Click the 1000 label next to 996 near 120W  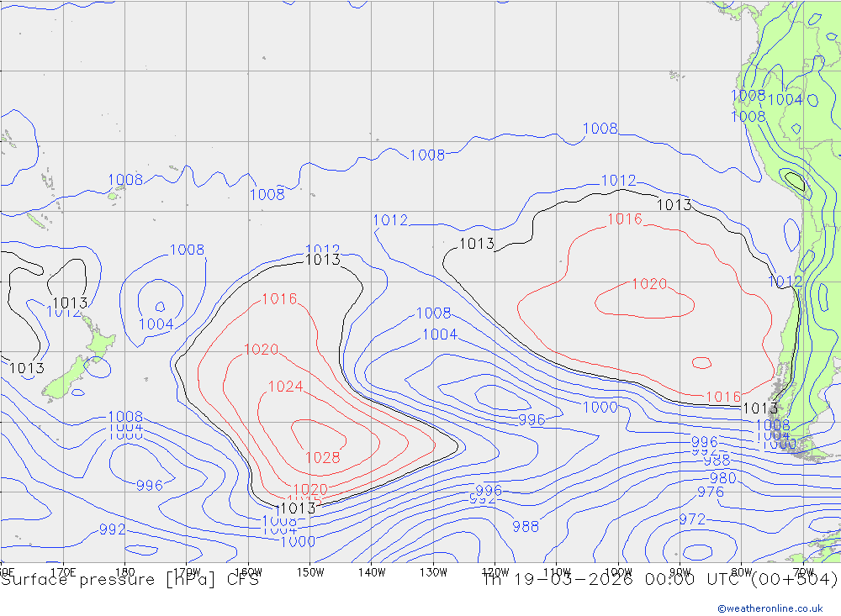pyautogui.click(x=600, y=407)
